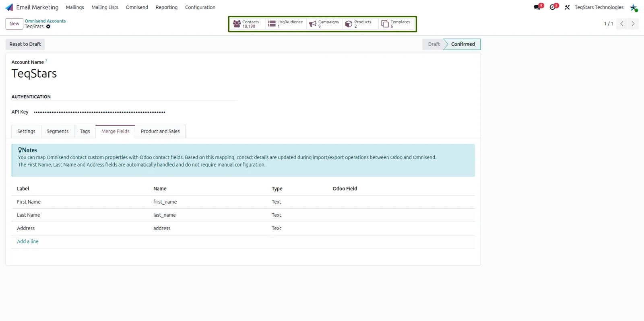644x321 pixels.
Task: Click Add a line link
Action: [x=28, y=241]
